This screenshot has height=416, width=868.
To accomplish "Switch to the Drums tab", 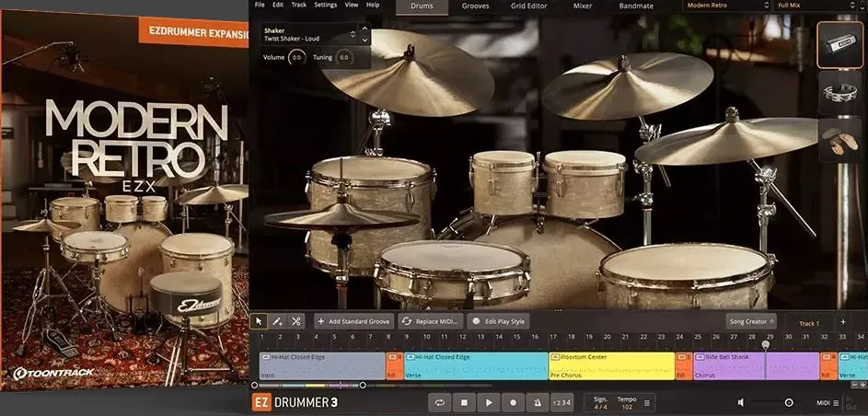I will [x=422, y=6].
